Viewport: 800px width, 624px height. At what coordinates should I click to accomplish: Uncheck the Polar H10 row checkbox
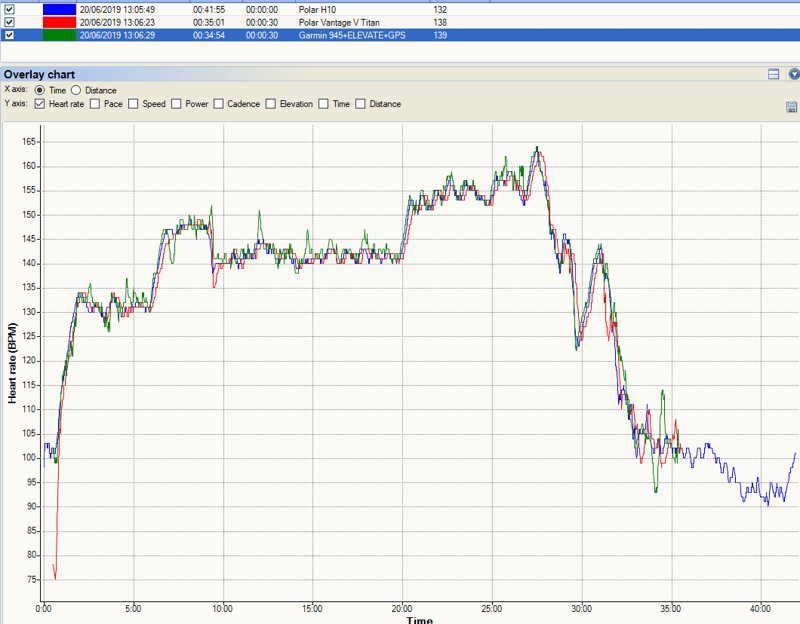(9, 9)
